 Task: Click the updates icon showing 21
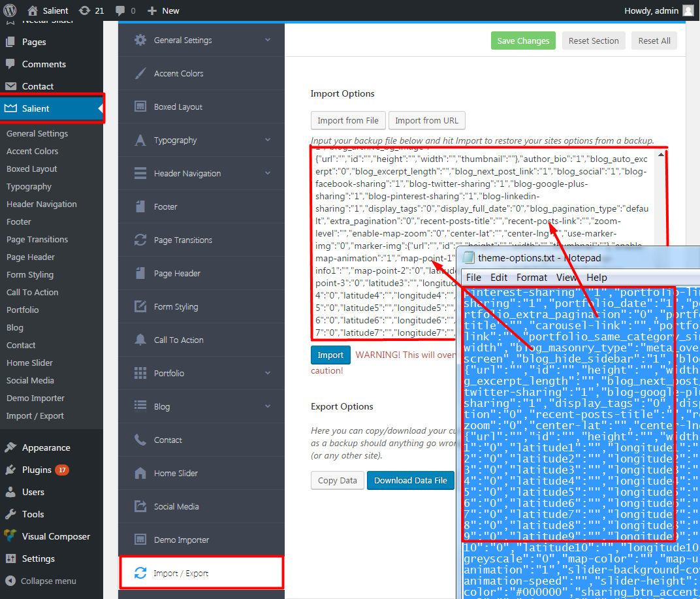[84, 10]
